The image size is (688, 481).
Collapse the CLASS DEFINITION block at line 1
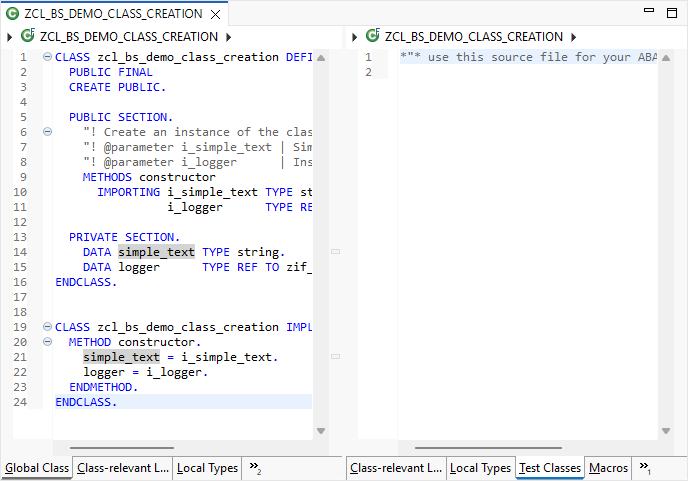coord(47,57)
